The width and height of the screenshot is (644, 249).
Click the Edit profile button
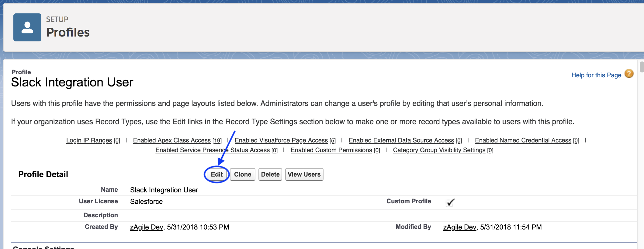pyautogui.click(x=216, y=174)
